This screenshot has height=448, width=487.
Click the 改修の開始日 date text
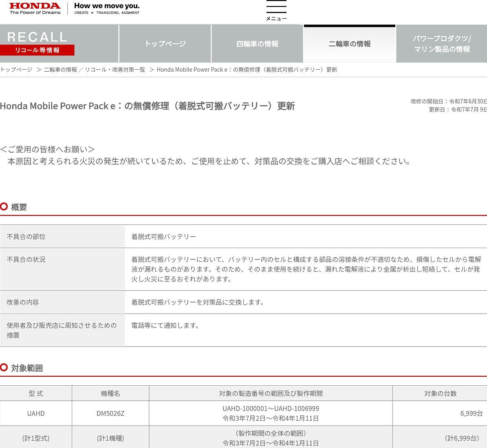448,101
